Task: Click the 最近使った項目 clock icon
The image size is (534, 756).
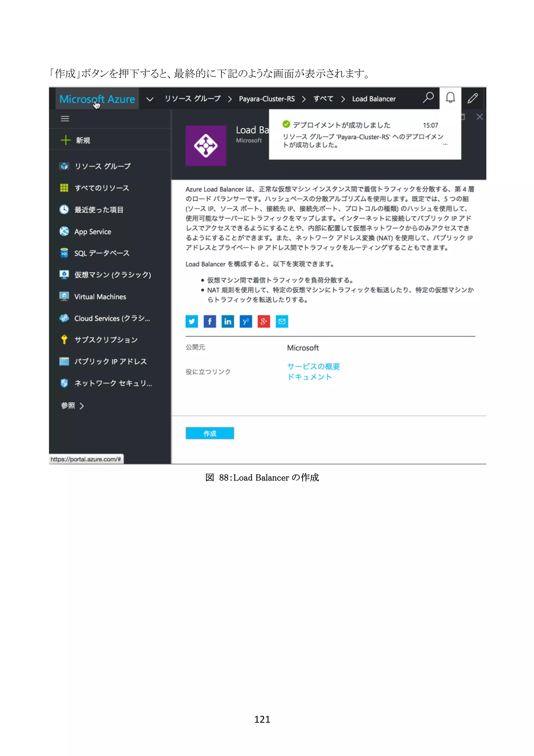Action: click(64, 209)
